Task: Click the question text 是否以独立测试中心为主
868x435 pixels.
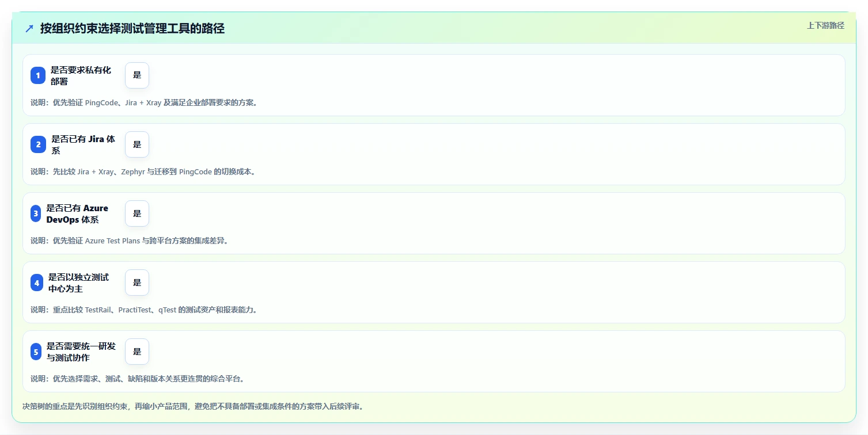Action: (79, 283)
